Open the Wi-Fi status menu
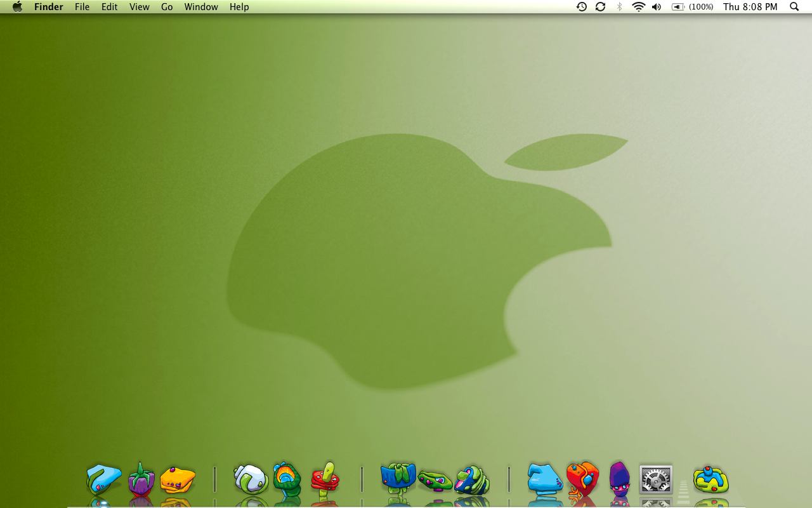Screen dimensions: 812x508 638,7
